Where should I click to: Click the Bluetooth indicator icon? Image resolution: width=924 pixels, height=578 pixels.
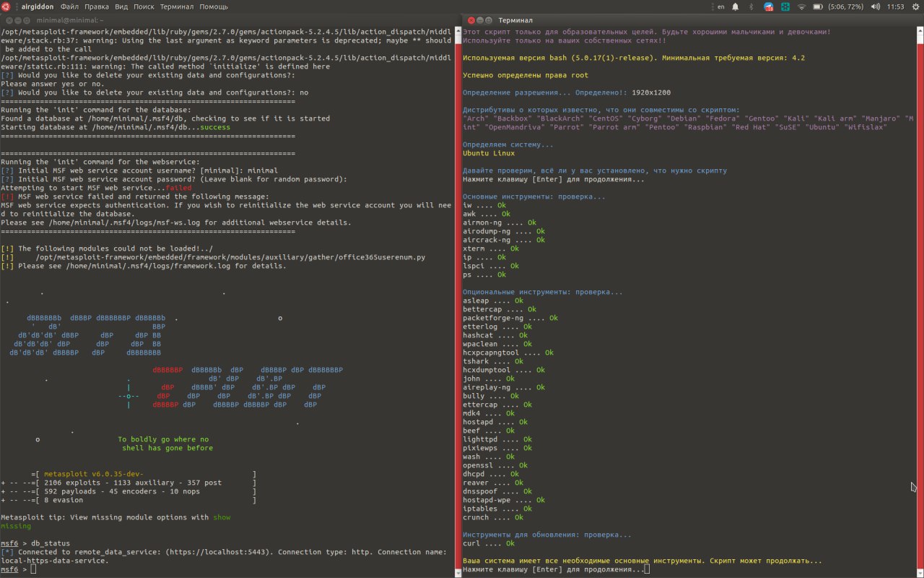(x=751, y=7)
